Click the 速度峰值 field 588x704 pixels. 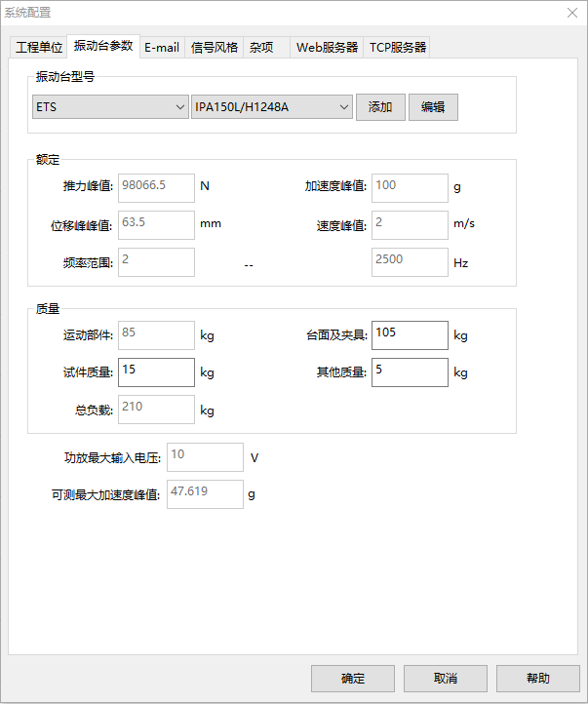coord(410,225)
